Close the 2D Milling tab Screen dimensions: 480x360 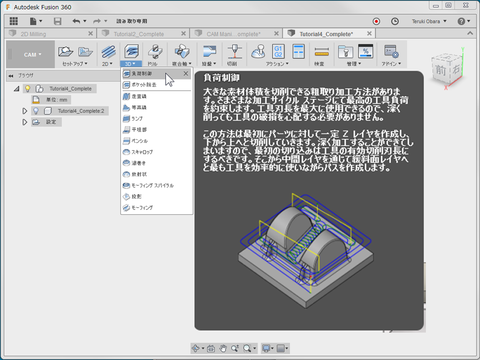90,33
